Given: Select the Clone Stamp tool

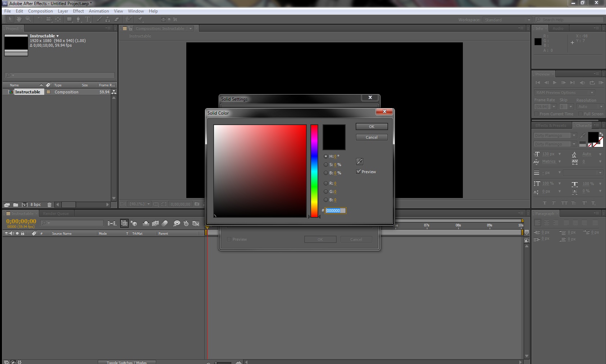Looking at the screenshot, I should tap(108, 19).
